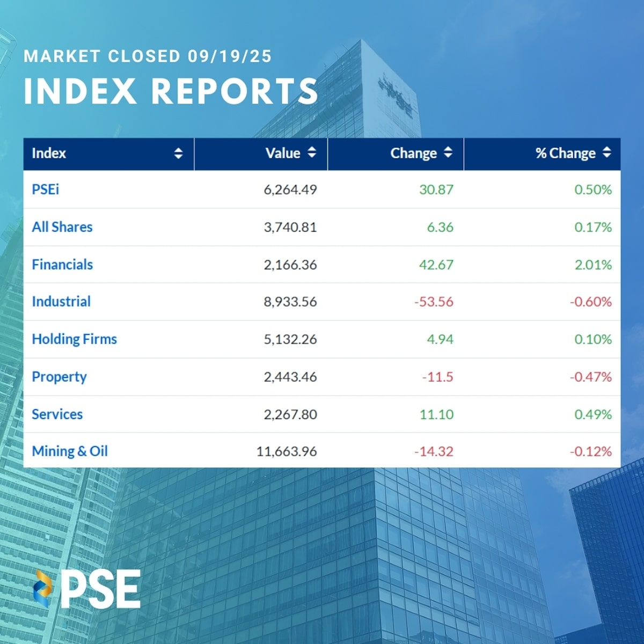Click the sort arrows beside Value header
This screenshot has height=644, width=644.
coord(311,153)
